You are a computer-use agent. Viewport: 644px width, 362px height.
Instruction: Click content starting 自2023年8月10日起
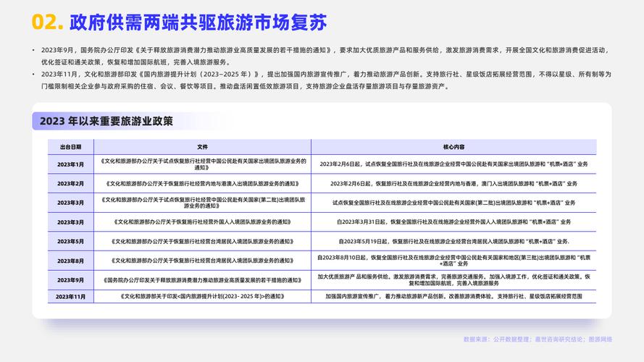click(x=453, y=261)
